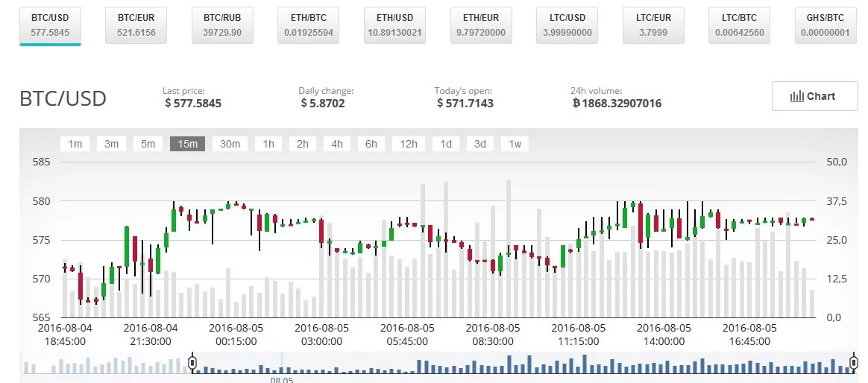Click the Daily change value $5.8702
868x383 pixels.
point(323,103)
